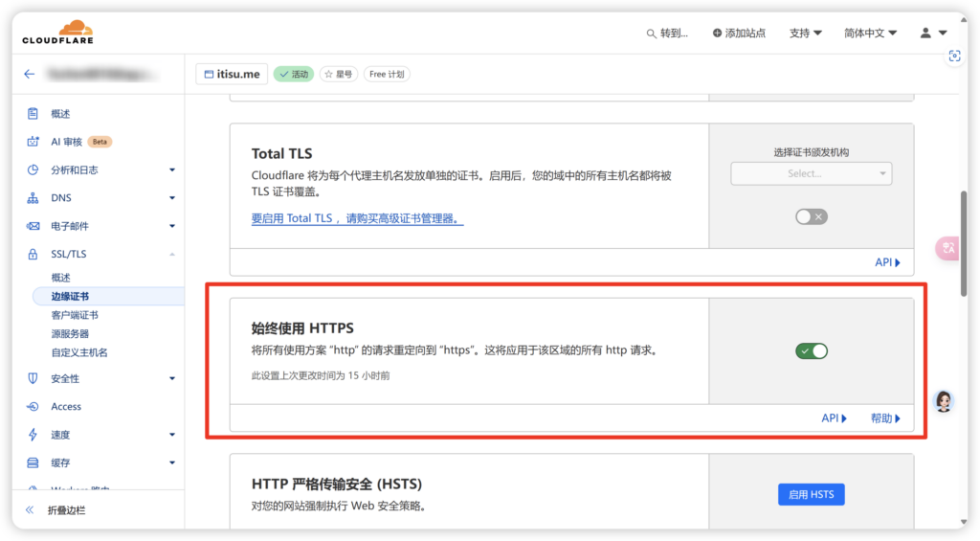The height and width of the screenshot is (541, 980).
Task: Expand the DNS section arrow
Action: tap(172, 197)
